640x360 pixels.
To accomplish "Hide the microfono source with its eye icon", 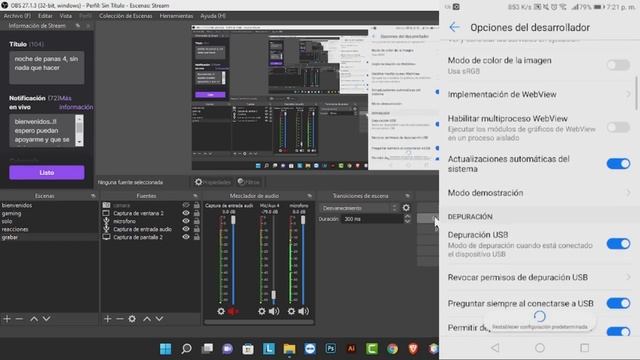I will pos(186,221).
